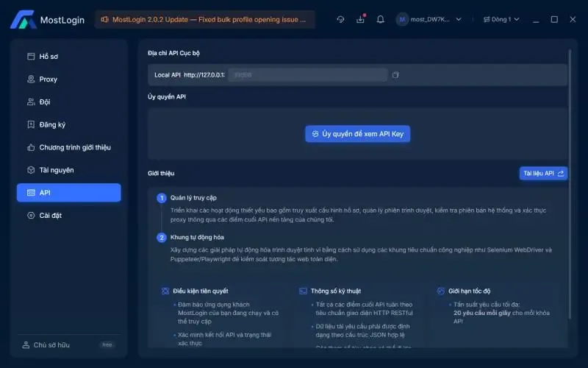The height and width of the screenshot is (368, 588).
Task: Click the Local API port input field
Action: click(x=307, y=75)
